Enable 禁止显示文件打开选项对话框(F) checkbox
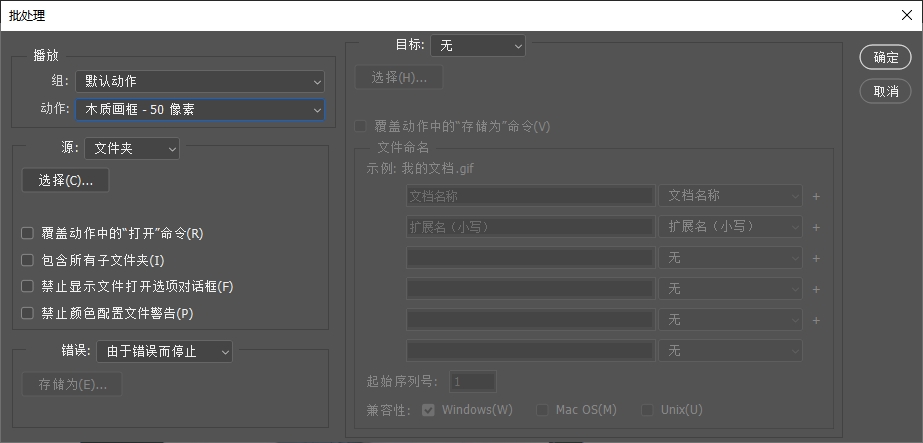 (27, 287)
